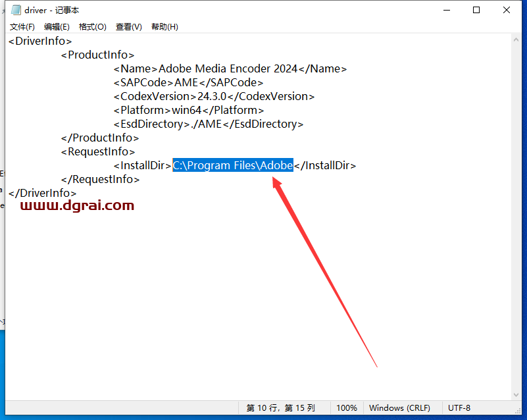Open the 格式(O) menu

(x=93, y=27)
